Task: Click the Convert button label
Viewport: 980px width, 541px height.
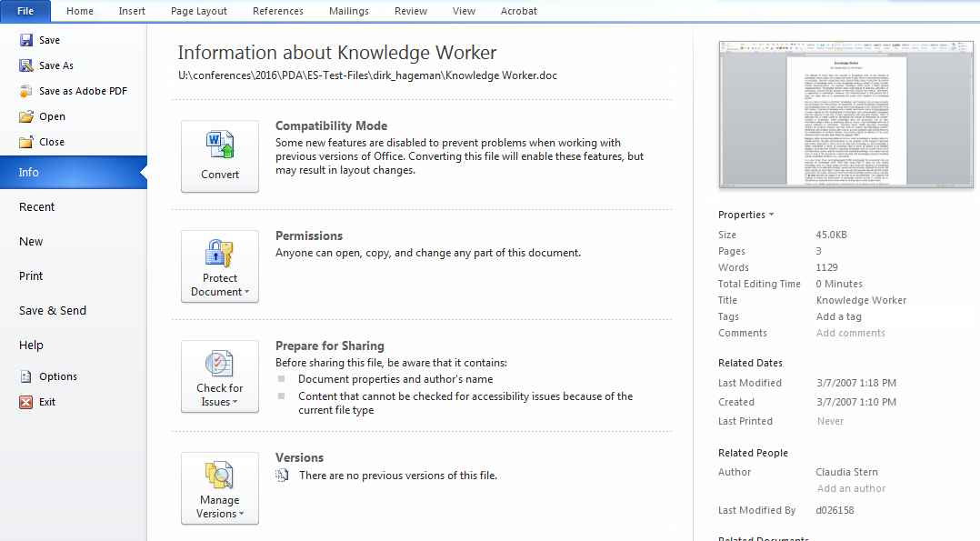Action: pos(220,175)
